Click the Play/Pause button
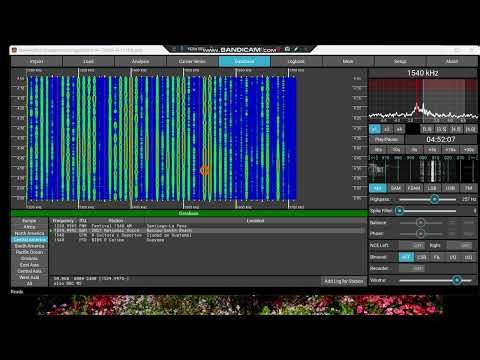Viewport: 480px width, 360px height. 386,140
